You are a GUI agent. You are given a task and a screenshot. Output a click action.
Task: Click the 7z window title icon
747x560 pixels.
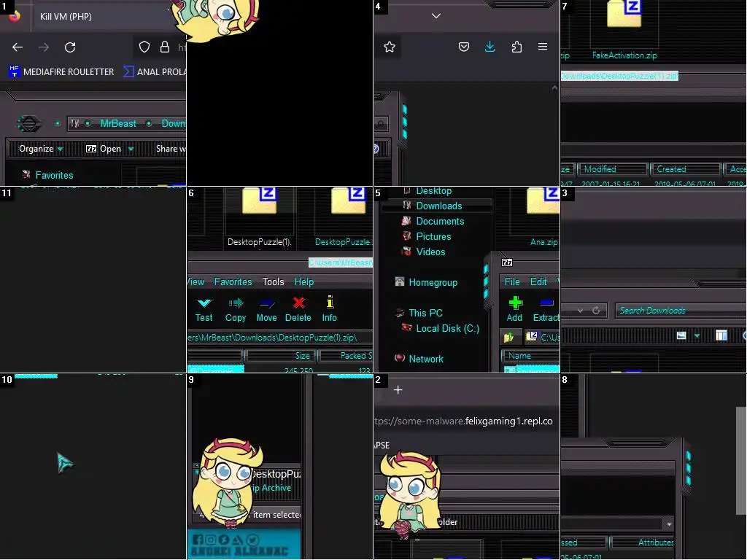[x=507, y=262]
